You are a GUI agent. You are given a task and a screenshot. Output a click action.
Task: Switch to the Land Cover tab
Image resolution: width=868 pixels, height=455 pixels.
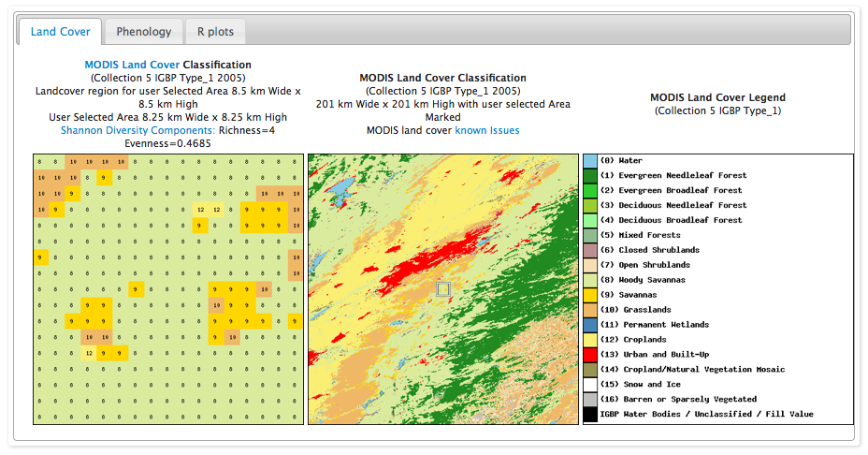(61, 32)
